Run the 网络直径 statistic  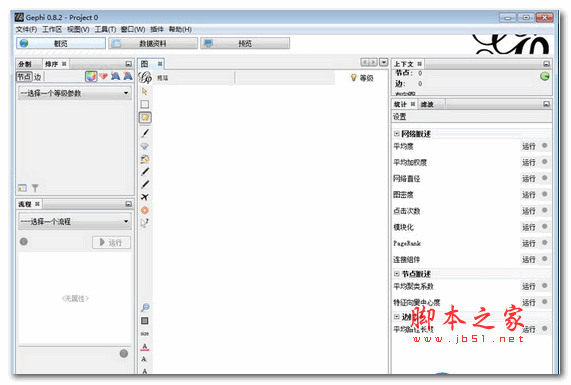pyautogui.click(x=529, y=178)
